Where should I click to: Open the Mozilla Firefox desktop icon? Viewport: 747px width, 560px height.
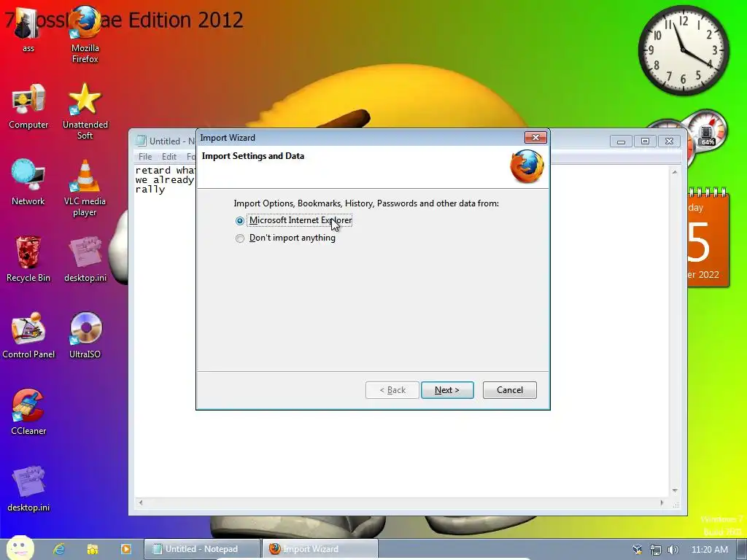click(x=85, y=34)
